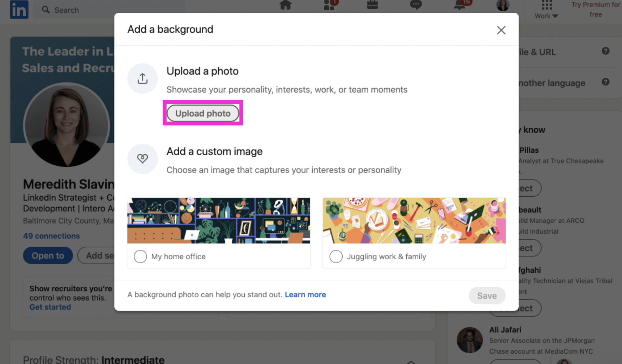The height and width of the screenshot is (364, 622).
Task: Open the Messaging chat icon
Action: [x=416, y=5]
